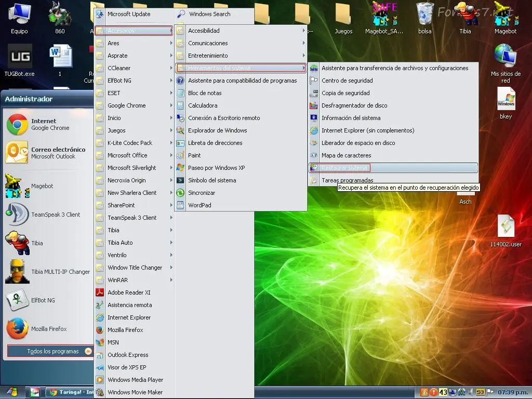Screen dimensions: 532x399
Task: Open Mis sitios de red desktop icon
Action: click(x=506, y=64)
